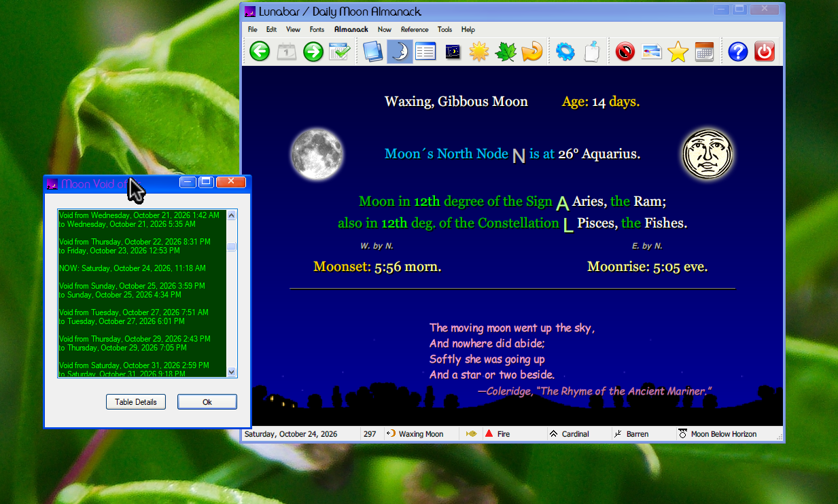Open the Reference menu

[x=415, y=30]
